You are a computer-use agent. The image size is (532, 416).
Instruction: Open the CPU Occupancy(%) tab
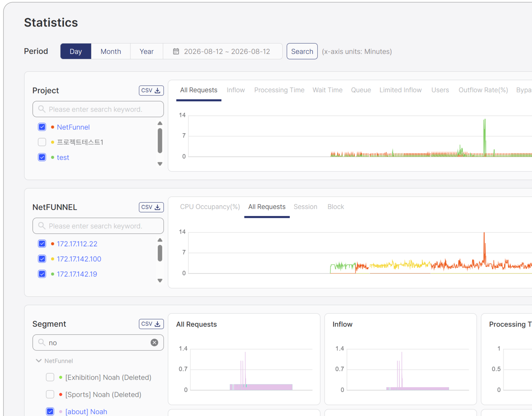coord(210,207)
